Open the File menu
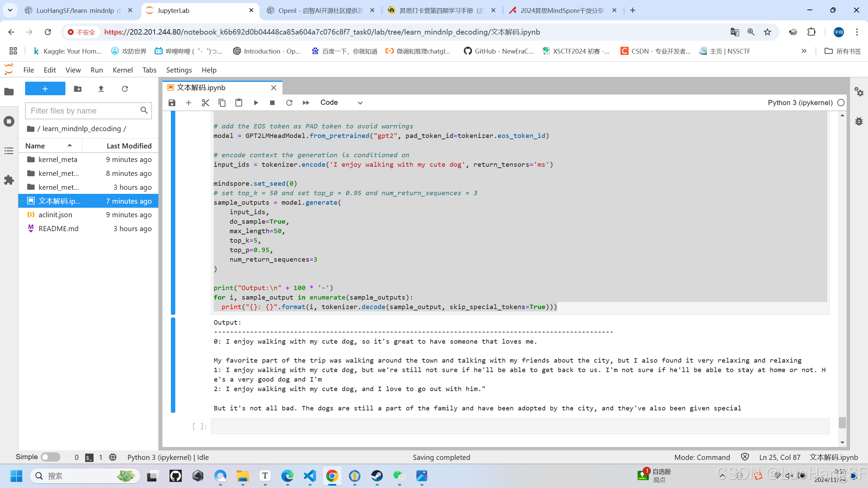The width and height of the screenshot is (868, 488). [28, 70]
